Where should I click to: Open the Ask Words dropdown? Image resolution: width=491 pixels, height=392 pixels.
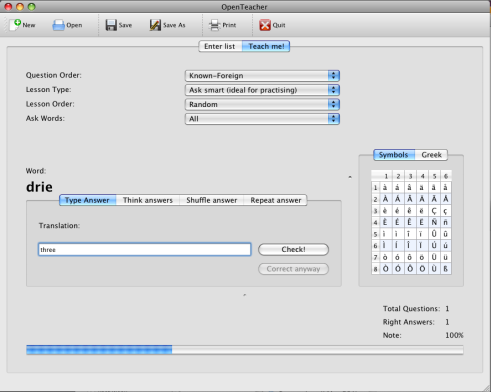tap(262, 119)
